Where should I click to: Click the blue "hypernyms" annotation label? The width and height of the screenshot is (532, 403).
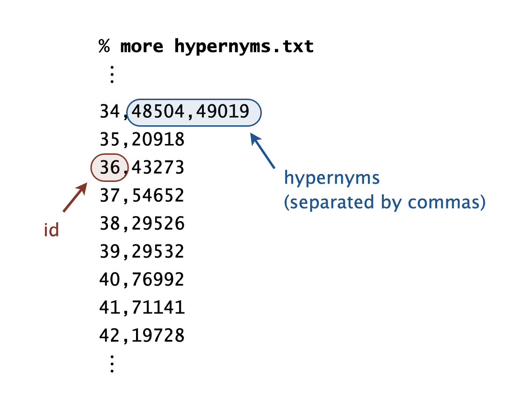332,178
